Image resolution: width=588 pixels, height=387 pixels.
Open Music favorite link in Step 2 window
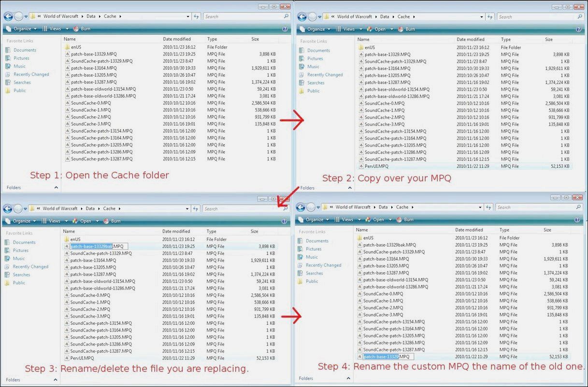pos(313,67)
